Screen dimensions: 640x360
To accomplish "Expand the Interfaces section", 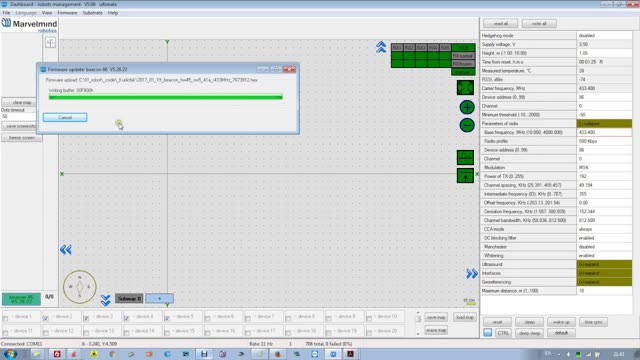I will (x=604, y=273).
